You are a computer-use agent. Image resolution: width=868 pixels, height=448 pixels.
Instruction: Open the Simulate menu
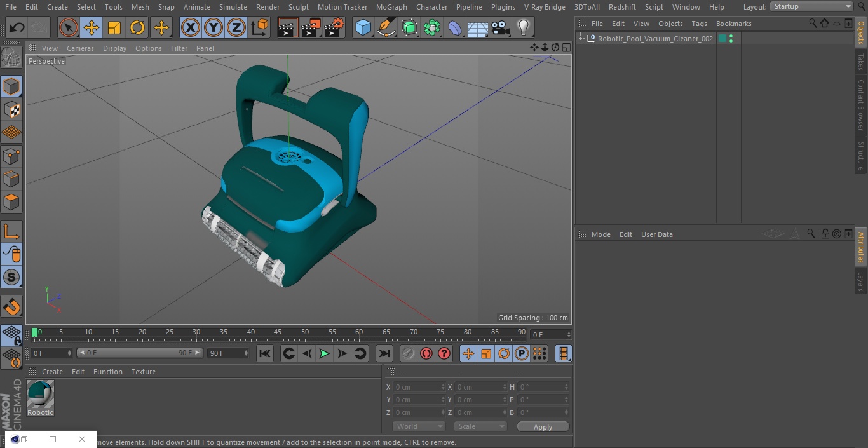pyautogui.click(x=233, y=7)
